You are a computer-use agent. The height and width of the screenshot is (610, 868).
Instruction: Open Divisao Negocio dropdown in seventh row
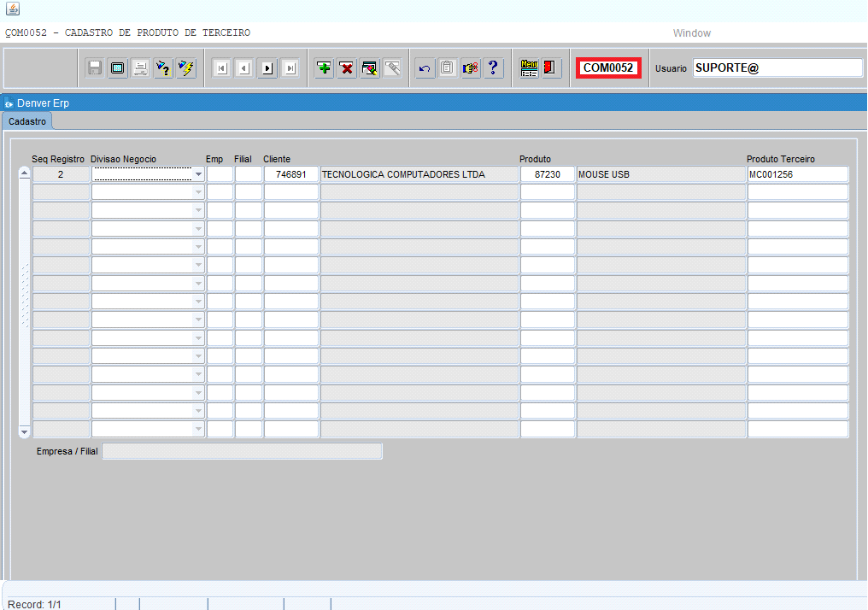(198, 284)
